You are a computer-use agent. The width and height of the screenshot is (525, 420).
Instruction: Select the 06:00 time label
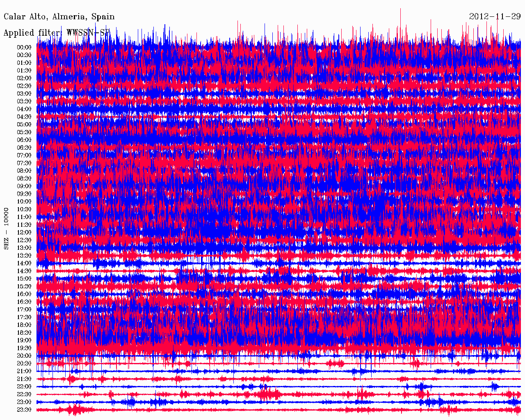coord(24,140)
